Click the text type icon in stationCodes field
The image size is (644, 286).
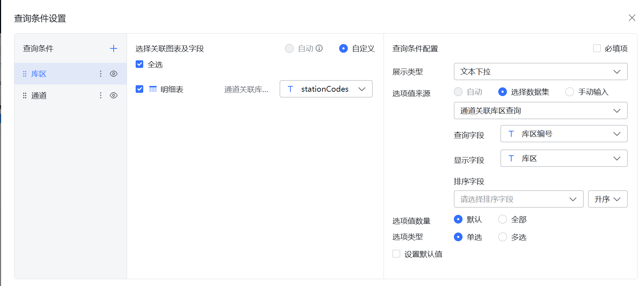(x=290, y=89)
